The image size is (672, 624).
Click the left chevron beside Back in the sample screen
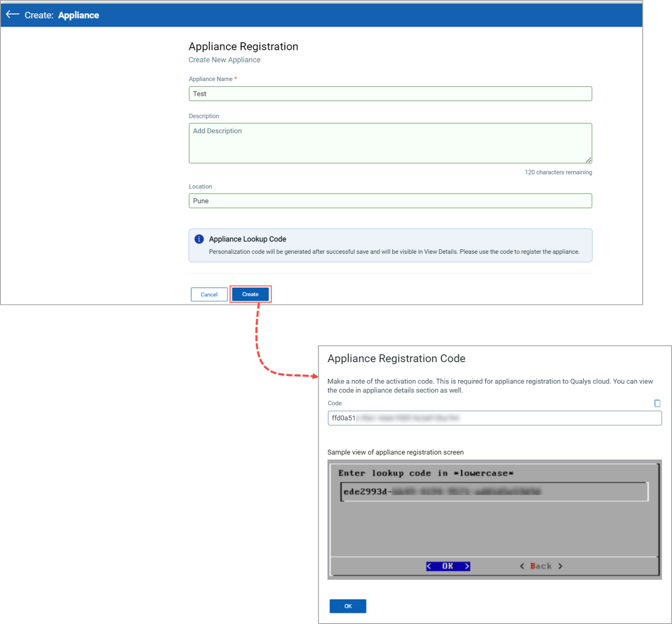pyautogui.click(x=522, y=566)
